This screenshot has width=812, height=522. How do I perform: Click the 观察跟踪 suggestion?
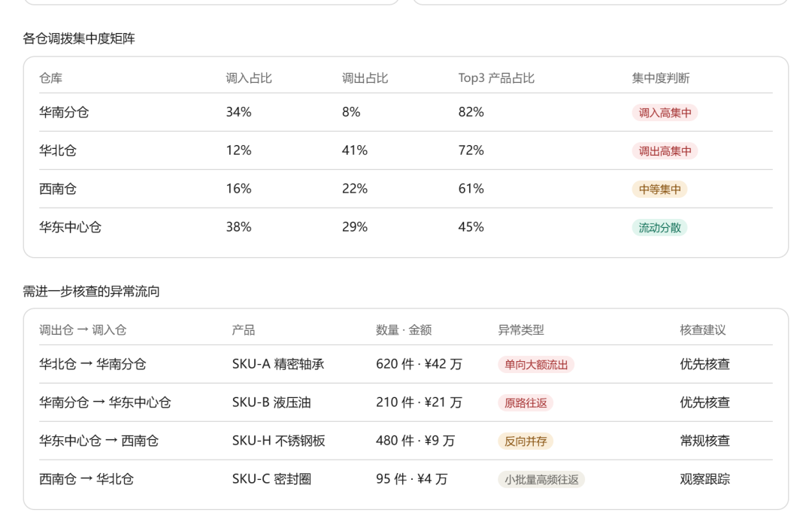point(704,480)
